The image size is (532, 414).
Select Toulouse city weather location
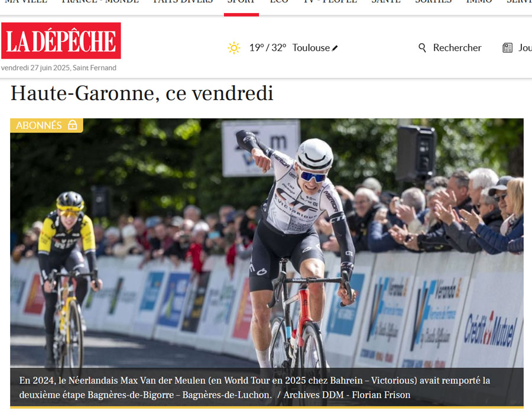(311, 48)
